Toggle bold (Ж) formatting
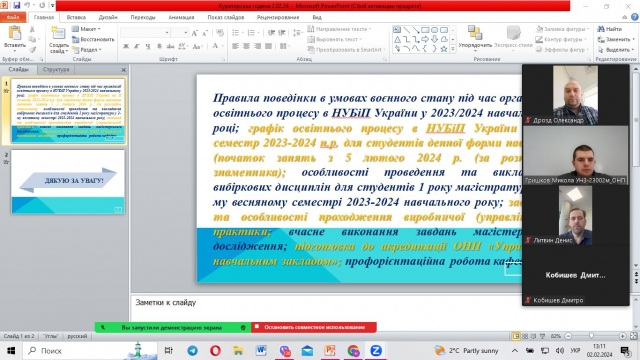Screen dimensions: 640x360 point(126,46)
